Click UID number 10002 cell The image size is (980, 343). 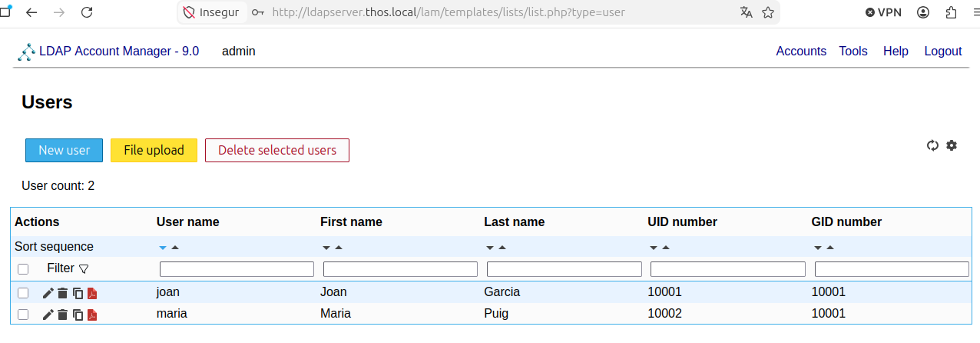[x=664, y=314]
